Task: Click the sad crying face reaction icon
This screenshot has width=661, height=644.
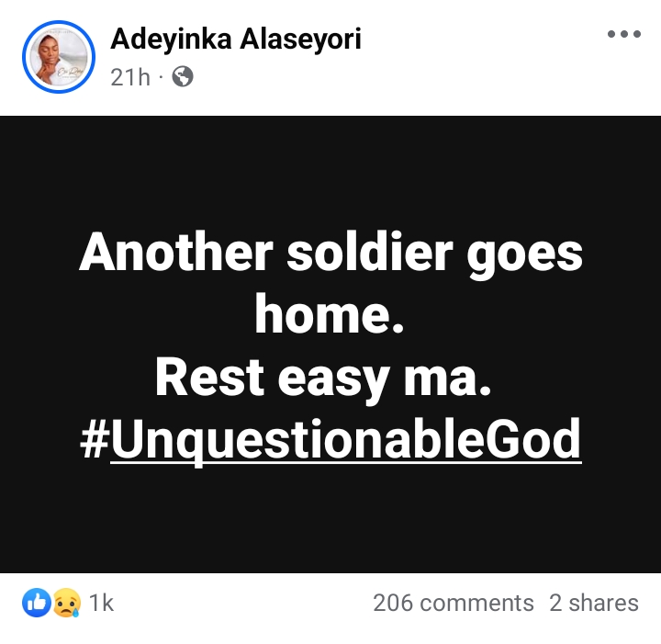Action: tap(66, 603)
